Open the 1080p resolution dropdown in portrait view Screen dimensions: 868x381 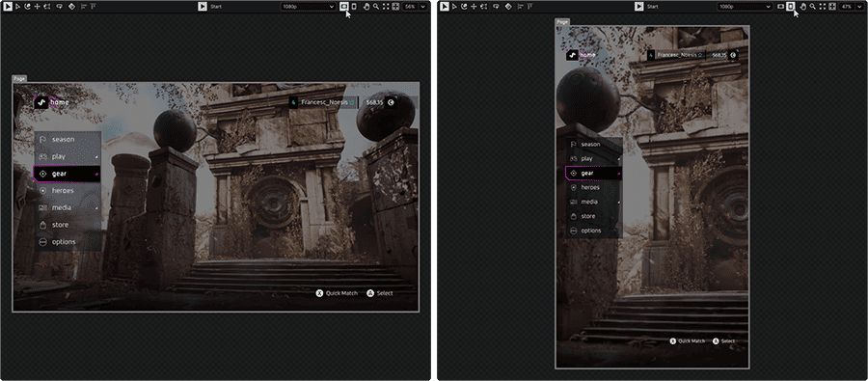pyautogui.click(x=746, y=7)
